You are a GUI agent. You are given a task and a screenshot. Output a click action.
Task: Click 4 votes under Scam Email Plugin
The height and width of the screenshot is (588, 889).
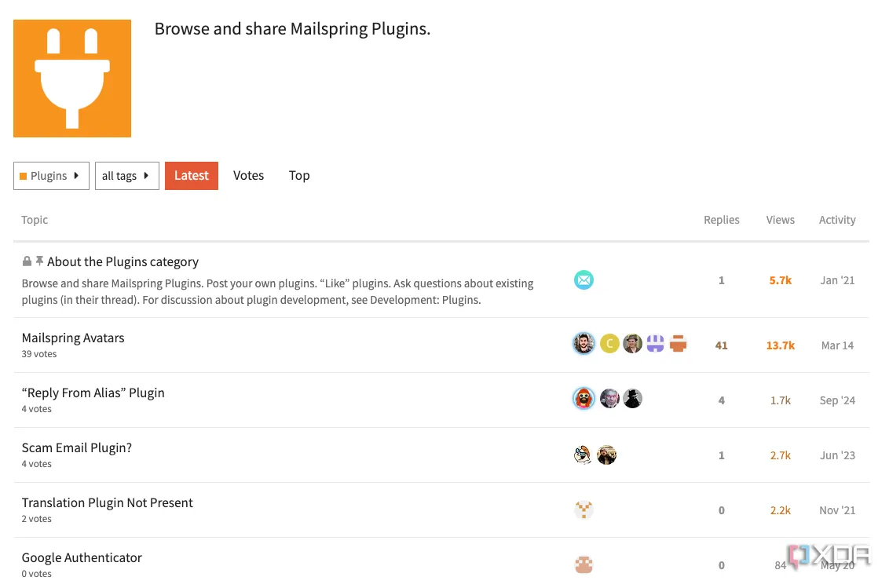[x=36, y=464]
